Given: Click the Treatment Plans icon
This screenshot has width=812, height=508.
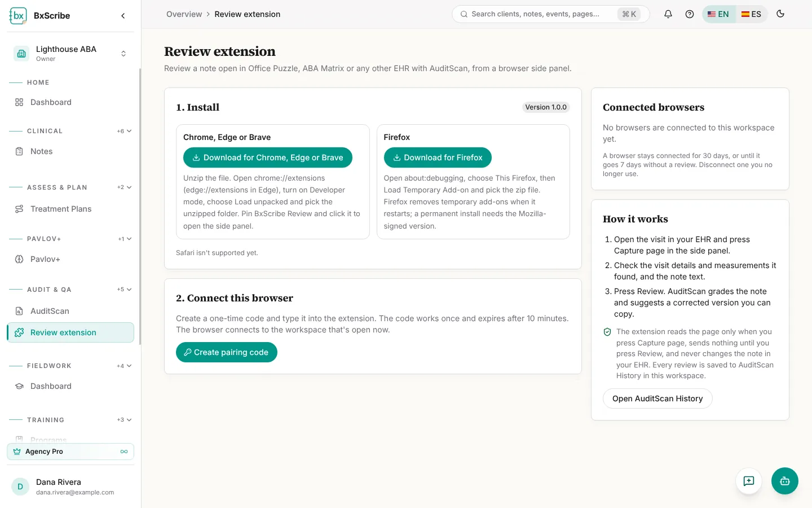Looking at the screenshot, I should [x=19, y=209].
